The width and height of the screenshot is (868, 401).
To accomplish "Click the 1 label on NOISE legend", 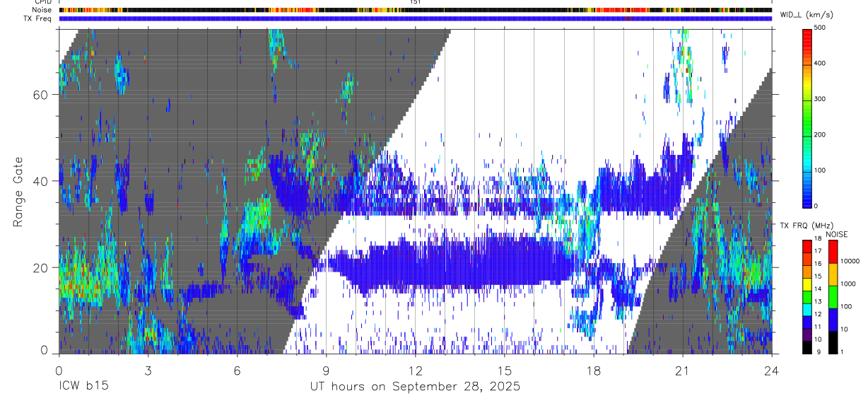I will pyautogui.click(x=843, y=353).
